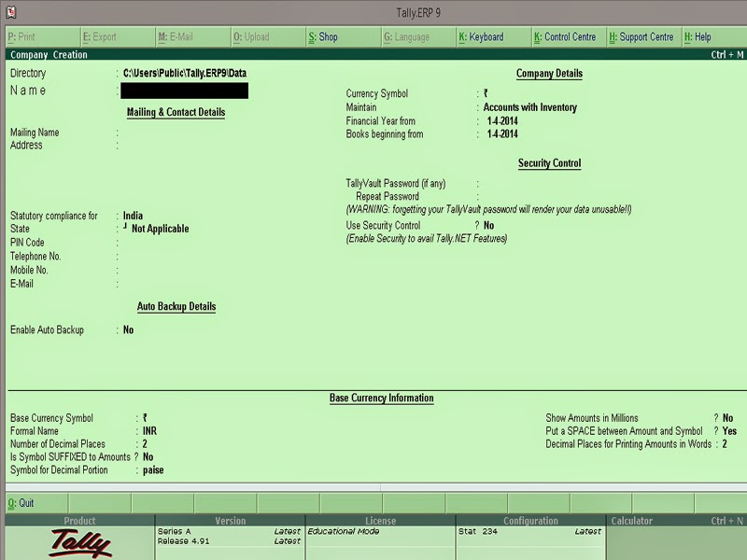This screenshot has height=560, width=747.
Task: Open the G: Language selector
Action: click(x=406, y=37)
